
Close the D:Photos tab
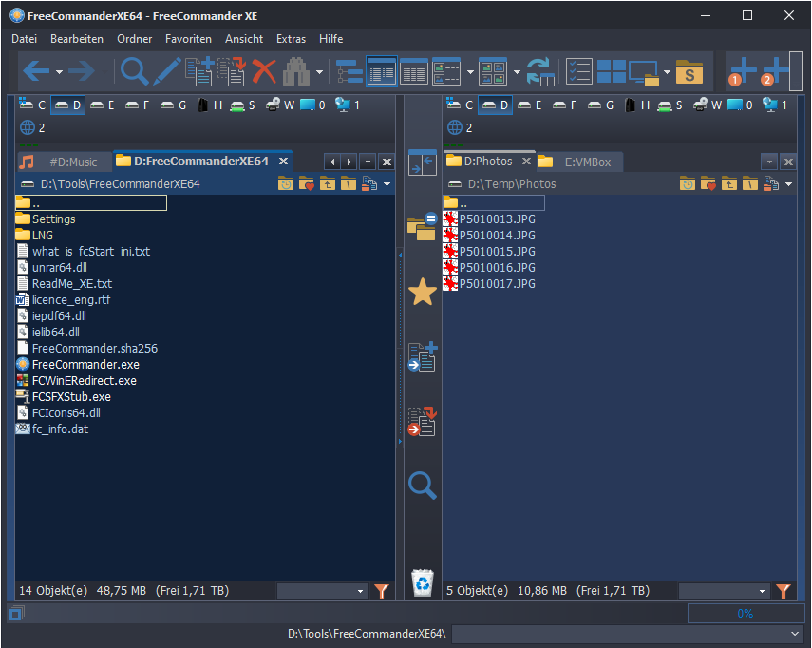(x=527, y=162)
